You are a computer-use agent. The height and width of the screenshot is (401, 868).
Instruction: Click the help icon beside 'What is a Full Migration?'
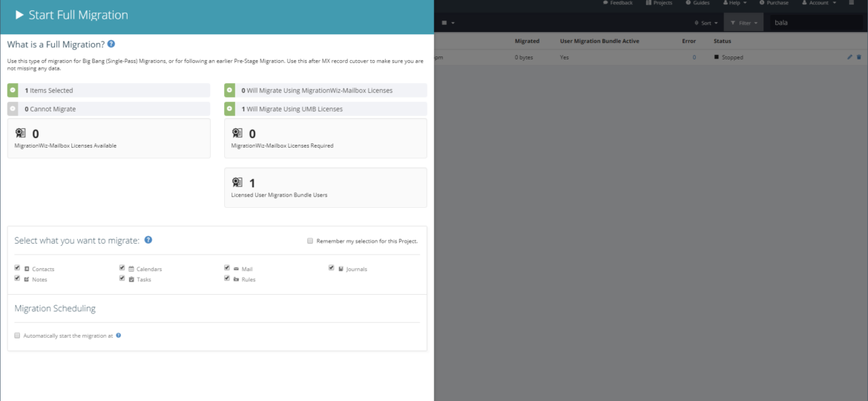[111, 44]
